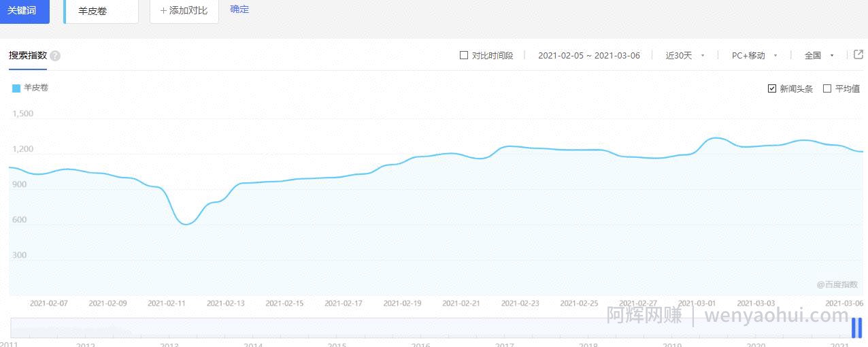Expand the 全国 region selector

pos(819,56)
